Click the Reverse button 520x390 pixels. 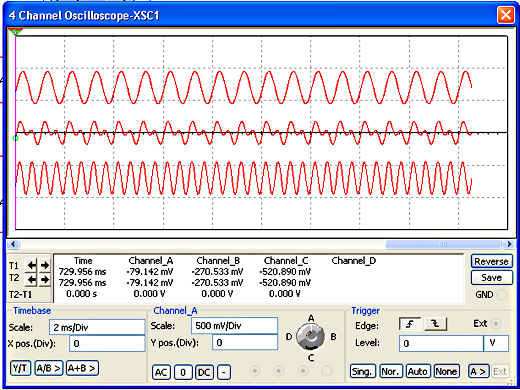click(x=492, y=261)
